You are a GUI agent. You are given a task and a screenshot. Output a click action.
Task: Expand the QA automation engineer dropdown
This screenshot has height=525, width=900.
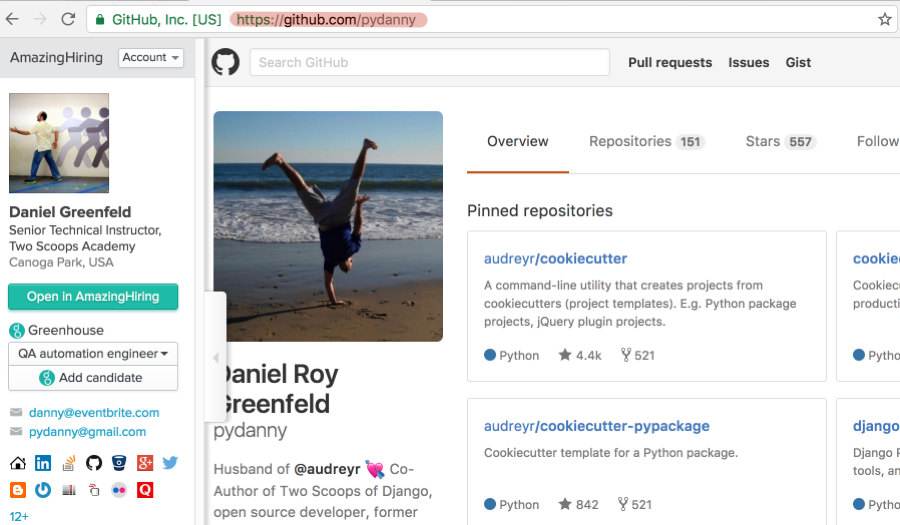[x=93, y=353]
